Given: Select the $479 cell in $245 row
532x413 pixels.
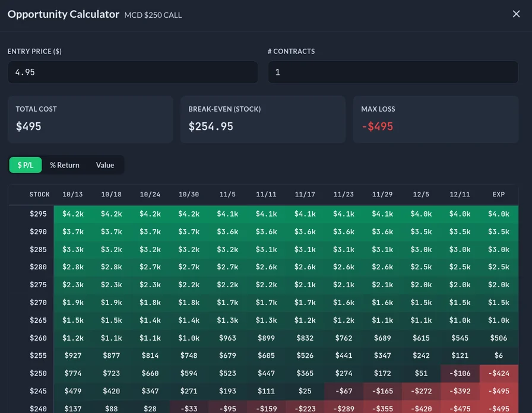Looking at the screenshot, I should pos(73,391).
